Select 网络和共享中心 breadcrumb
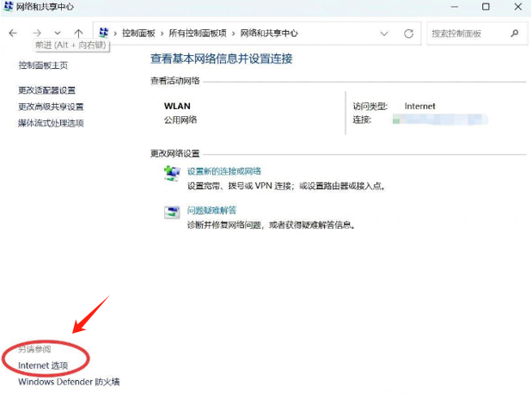 click(269, 34)
